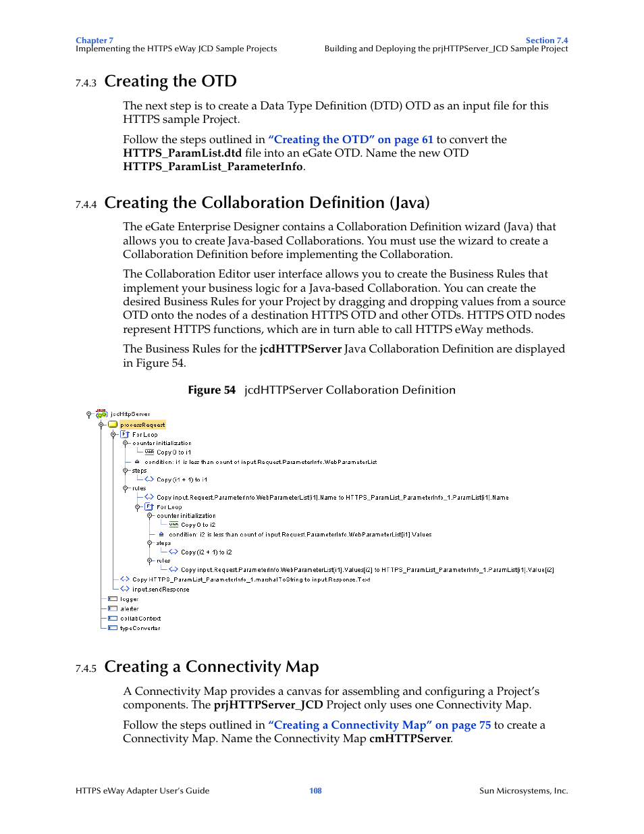Click the Section 7.4 header link
Image resolution: width=644 pixels, height=834 pixels.
pos(547,41)
